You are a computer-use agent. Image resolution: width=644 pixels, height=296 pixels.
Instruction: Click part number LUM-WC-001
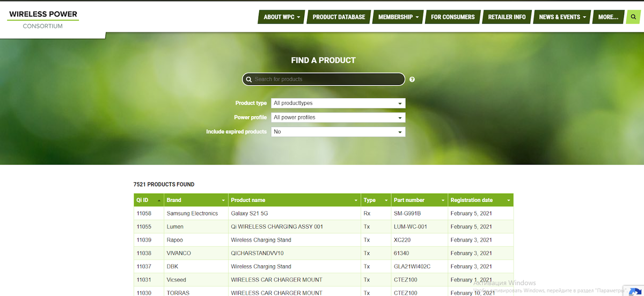coord(410,227)
